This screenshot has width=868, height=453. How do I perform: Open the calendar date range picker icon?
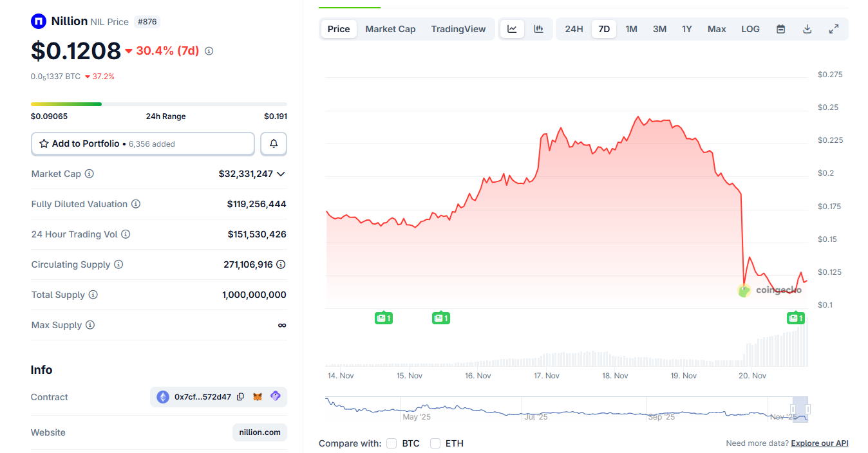(780, 28)
